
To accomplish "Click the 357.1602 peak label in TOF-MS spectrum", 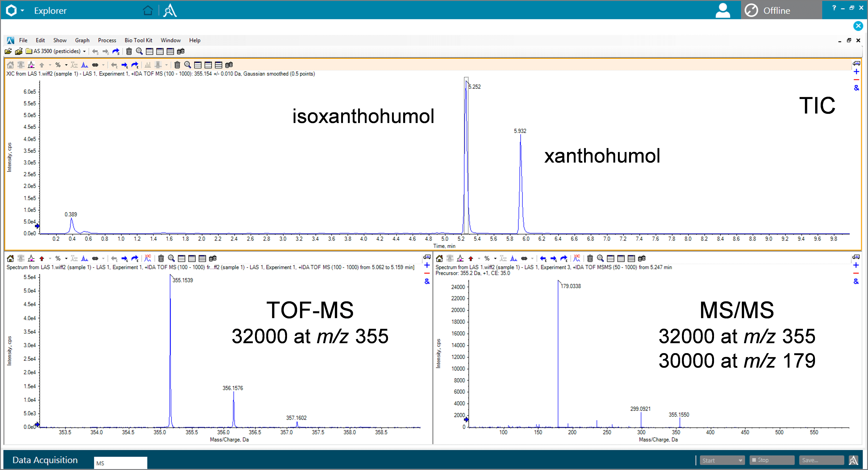I will 296,418.
